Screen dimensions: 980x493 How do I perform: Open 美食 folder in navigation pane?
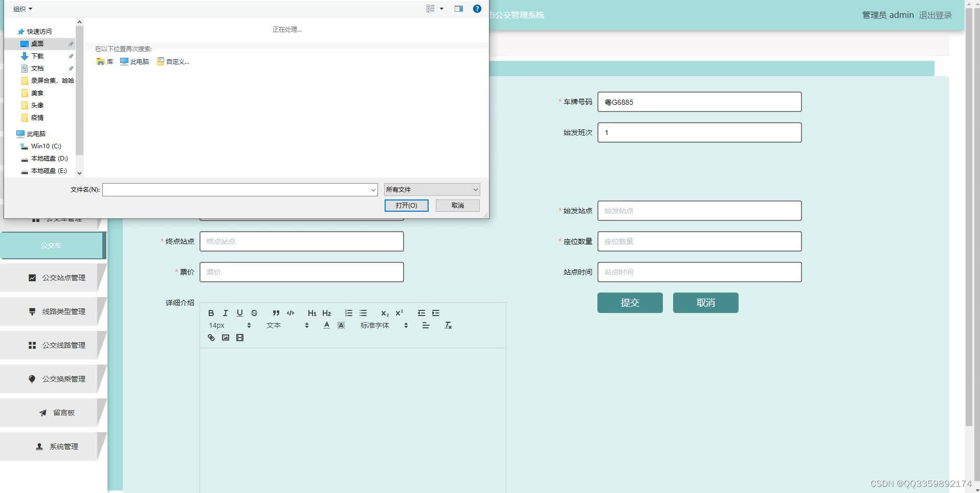click(x=37, y=93)
